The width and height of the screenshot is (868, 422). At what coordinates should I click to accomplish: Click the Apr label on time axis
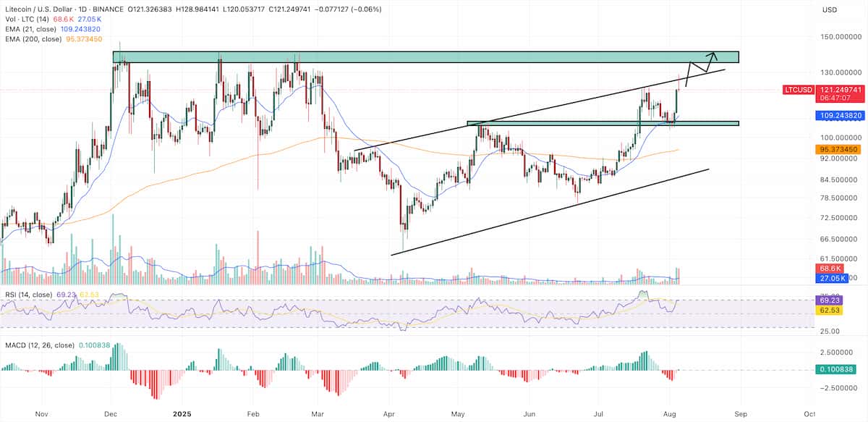coord(389,414)
